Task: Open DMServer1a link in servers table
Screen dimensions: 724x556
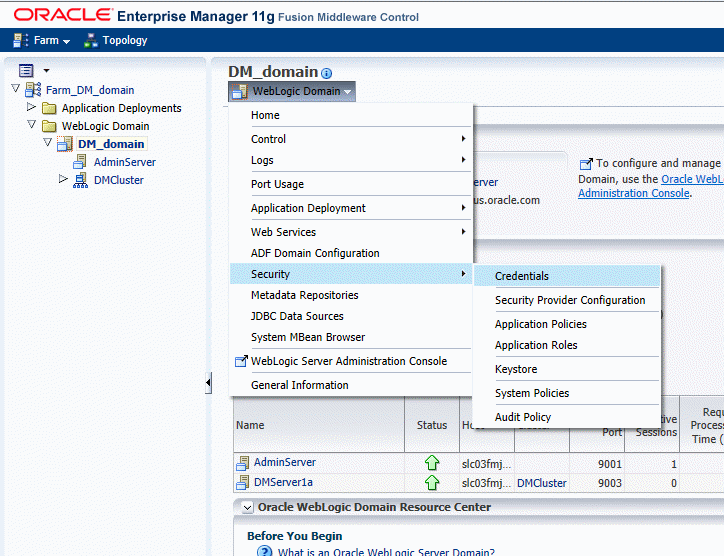Action: [283, 483]
